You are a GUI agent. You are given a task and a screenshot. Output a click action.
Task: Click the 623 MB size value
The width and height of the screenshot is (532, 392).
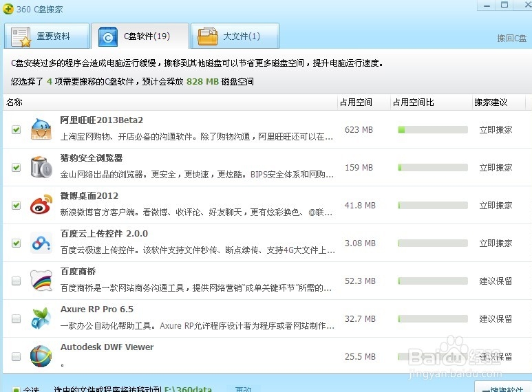[x=359, y=129]
